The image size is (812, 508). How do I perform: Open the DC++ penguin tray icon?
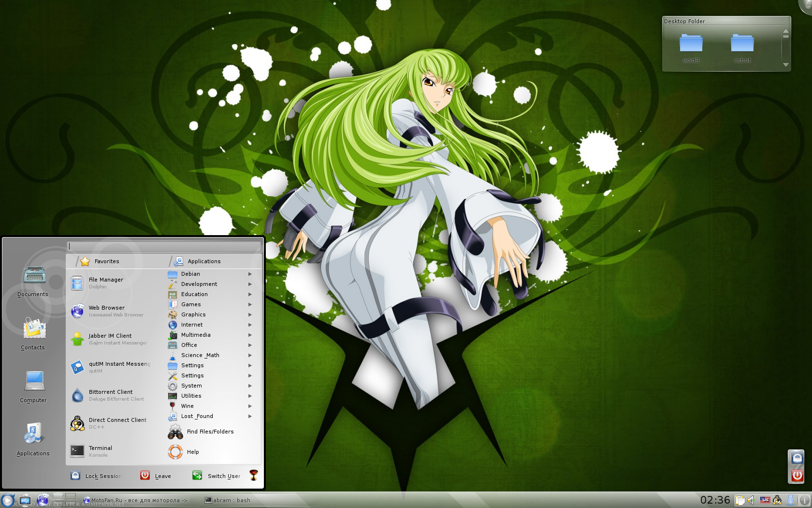777,500
